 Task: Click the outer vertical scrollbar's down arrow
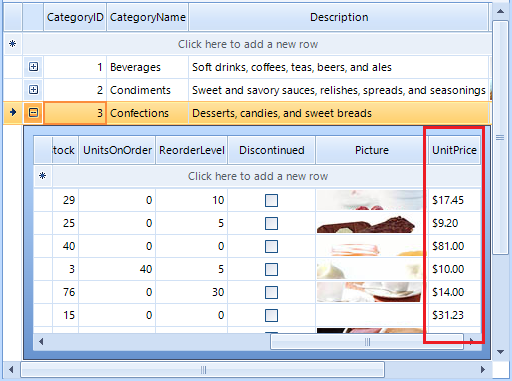coord(500,352)
